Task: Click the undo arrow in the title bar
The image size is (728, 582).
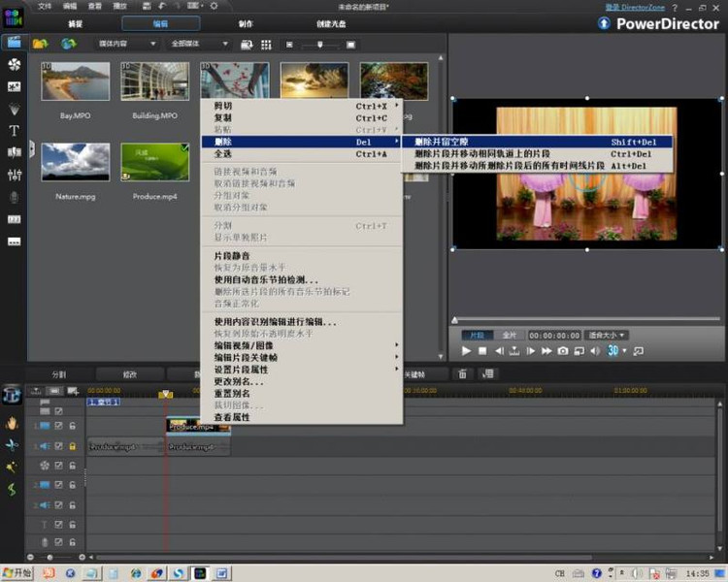Action: pyautogui.click(x=161, y=6)
